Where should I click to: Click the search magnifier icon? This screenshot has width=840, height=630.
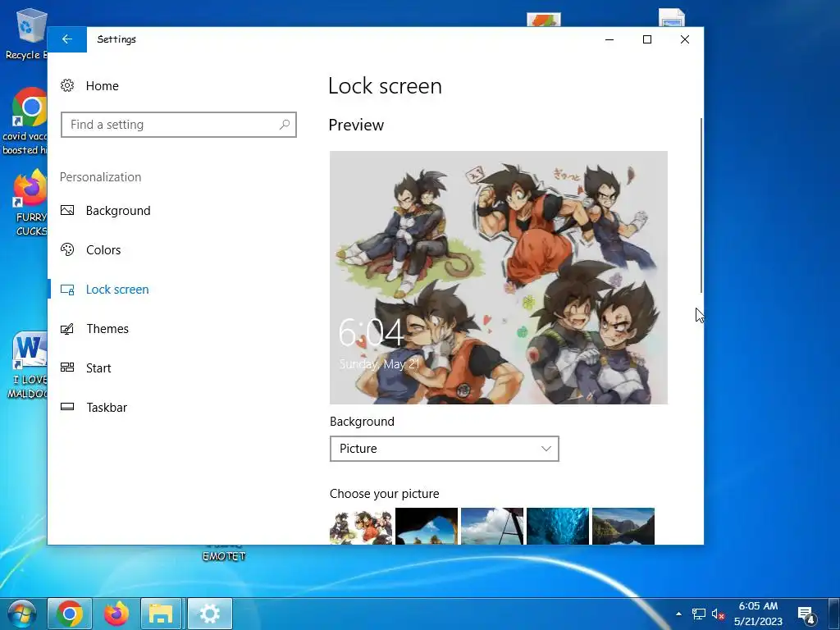click(x=285, y=125)
